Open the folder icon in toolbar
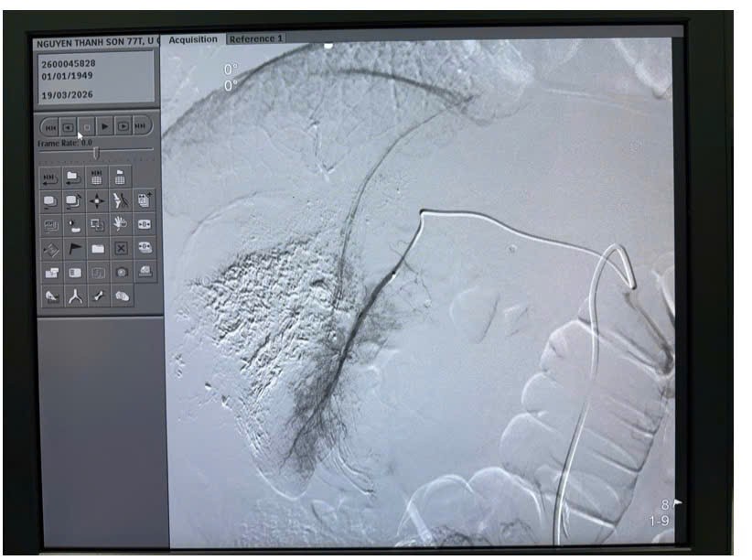752x560 pixels. 97,249
